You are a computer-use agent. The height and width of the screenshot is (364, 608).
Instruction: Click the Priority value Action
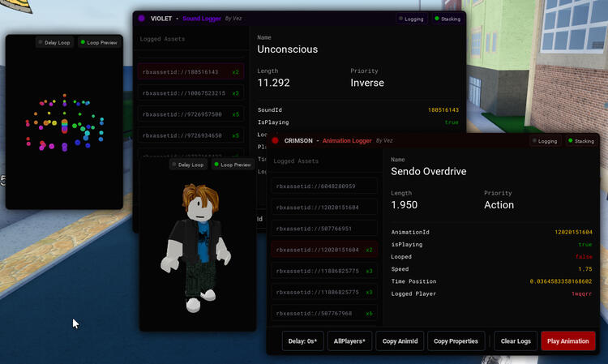point(499,204)
